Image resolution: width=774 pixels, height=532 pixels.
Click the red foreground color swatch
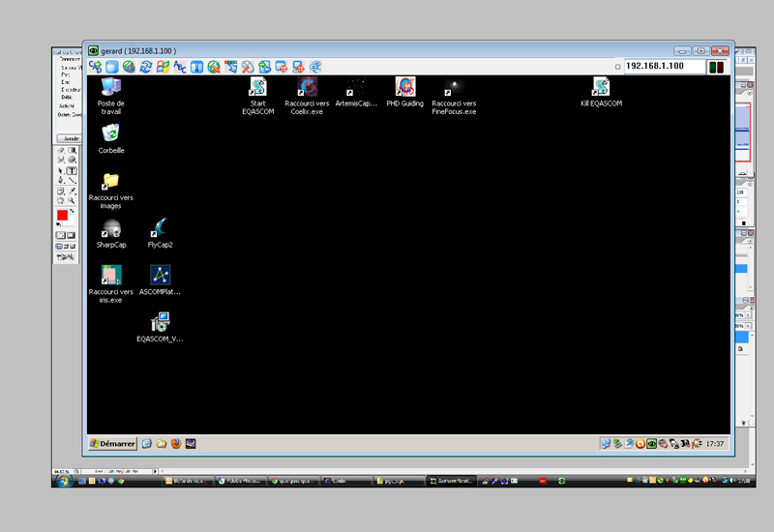[x=62, y=215]
